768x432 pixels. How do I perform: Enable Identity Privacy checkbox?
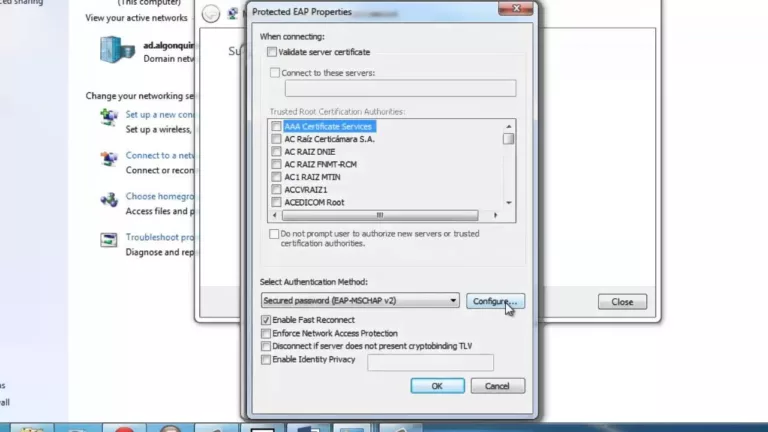point(266,360)
